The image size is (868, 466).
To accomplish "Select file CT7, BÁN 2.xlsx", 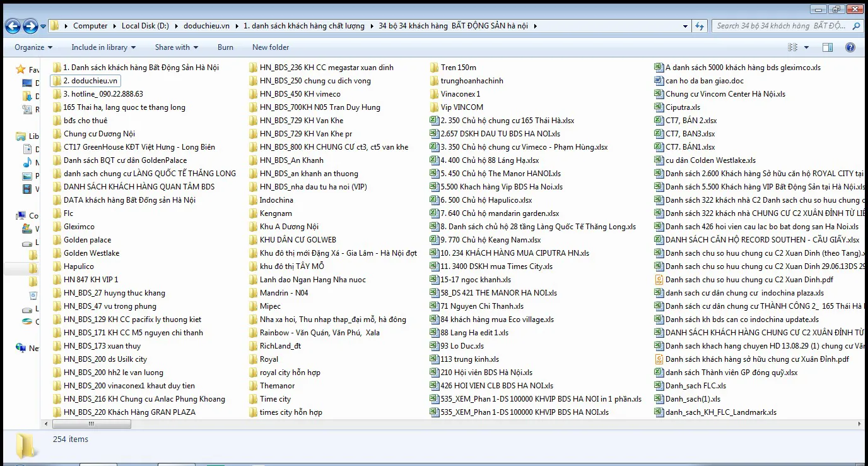I will 685,121.
